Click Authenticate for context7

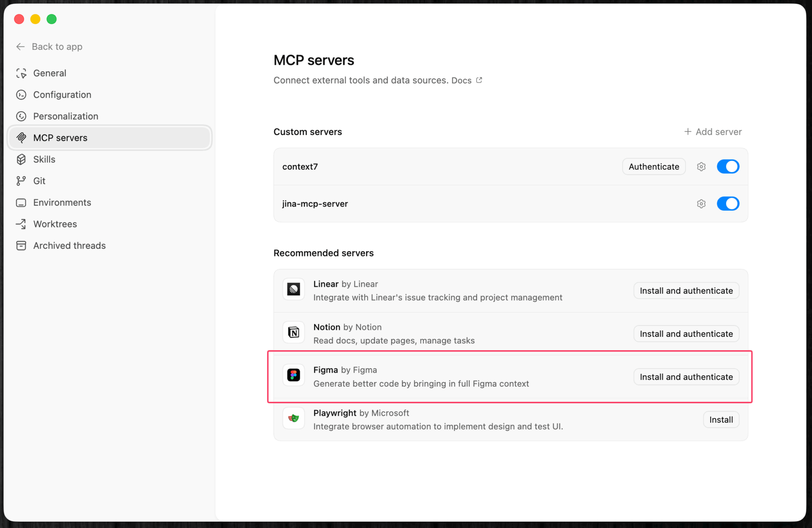[x=653, y=167]
